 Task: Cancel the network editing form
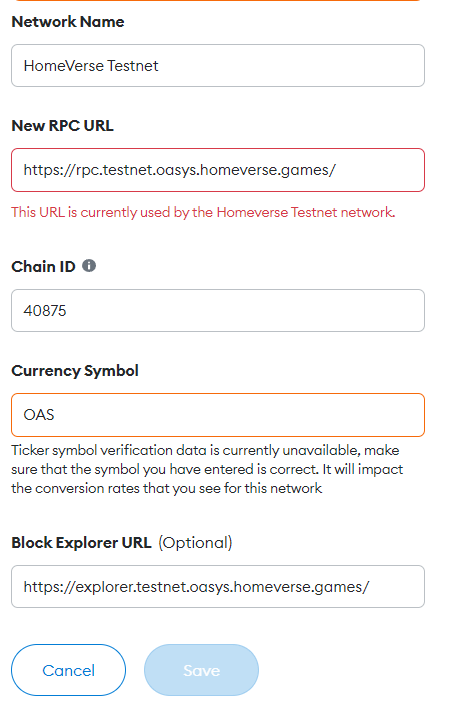pyautogui.click(x=68, y=670)
